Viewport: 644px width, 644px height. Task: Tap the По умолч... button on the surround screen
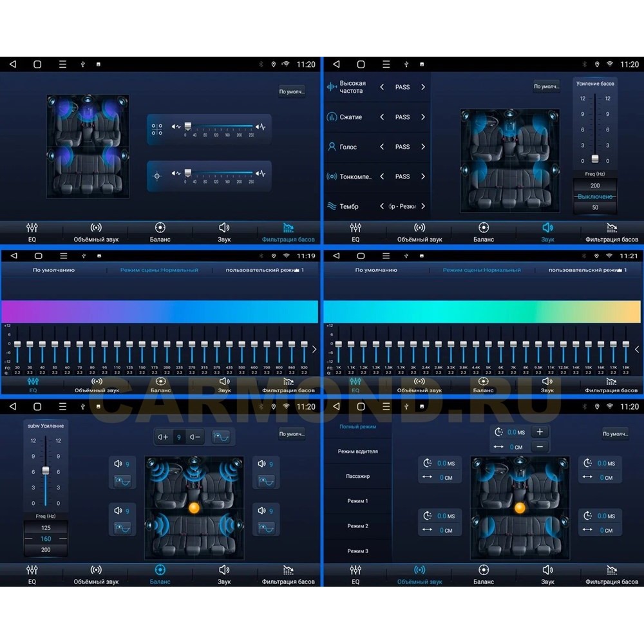click(615, 433)
